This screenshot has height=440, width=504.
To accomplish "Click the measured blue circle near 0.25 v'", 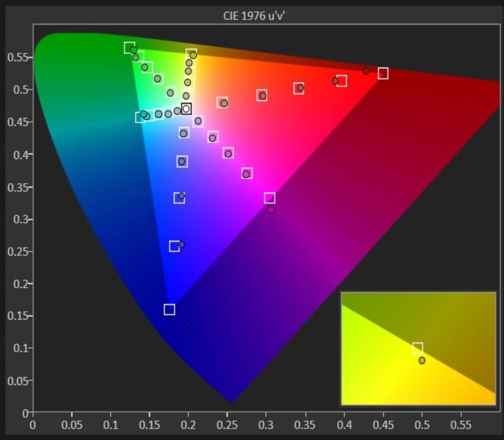I will pos(181,245).
